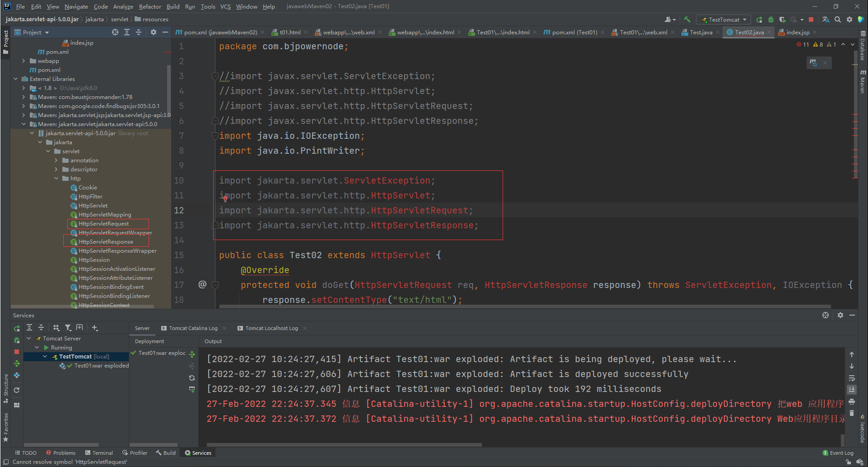Open the TestTomcat run configuration dropdown
This screenshot has height=467, width=868.
click(724, 19)
